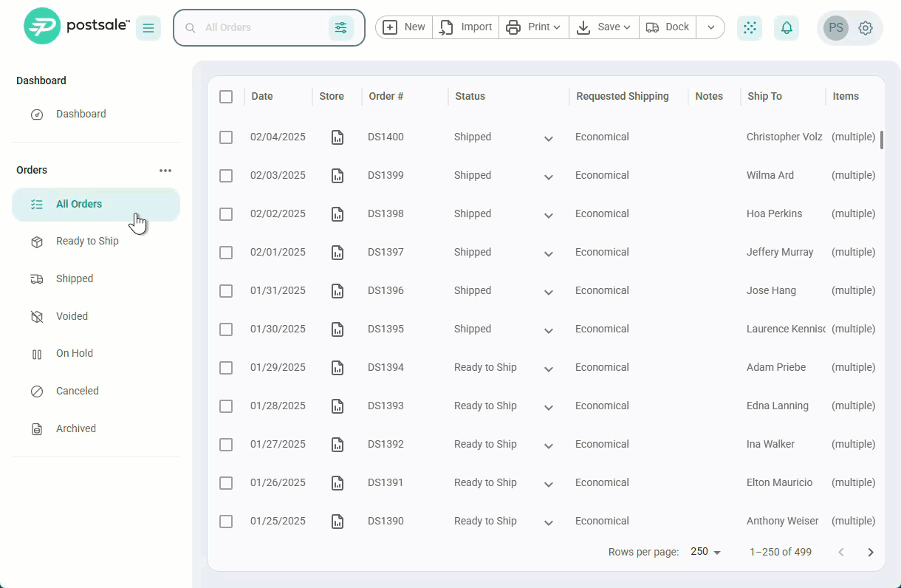
Task: Expand the status dropdown for DS1396
Action: point(548,290)
